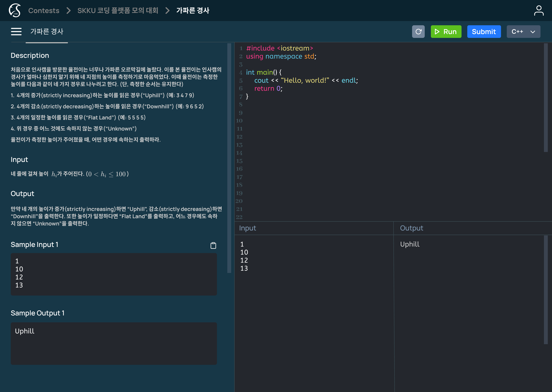
Task: Click the play triangle inside the Run button
Action: click(x=437, y=31)
